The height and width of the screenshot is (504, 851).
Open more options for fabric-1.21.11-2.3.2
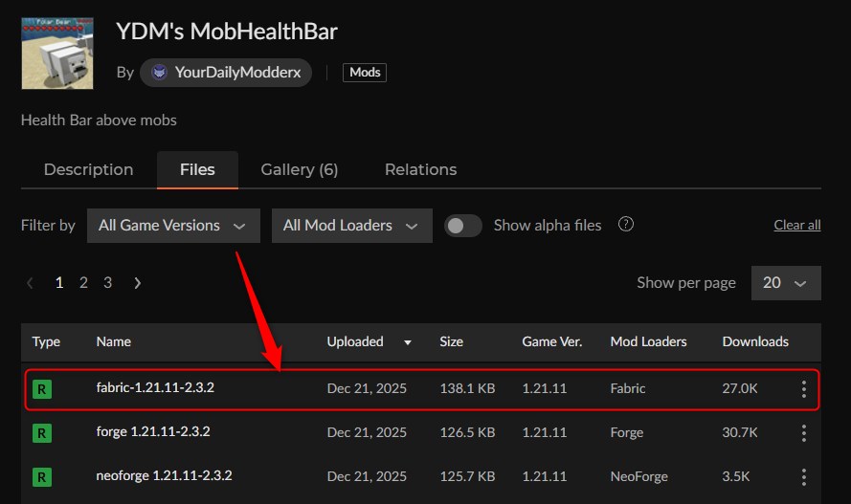(x=803, y=389)
